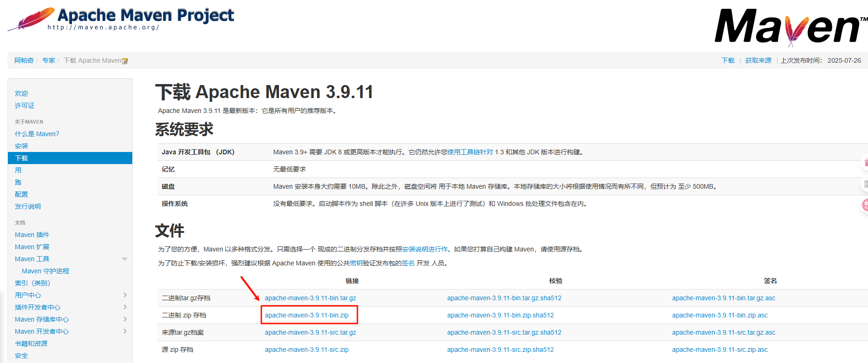Click the pink 中 translation floating icon
868x363 pixels.
pos(865,205)
